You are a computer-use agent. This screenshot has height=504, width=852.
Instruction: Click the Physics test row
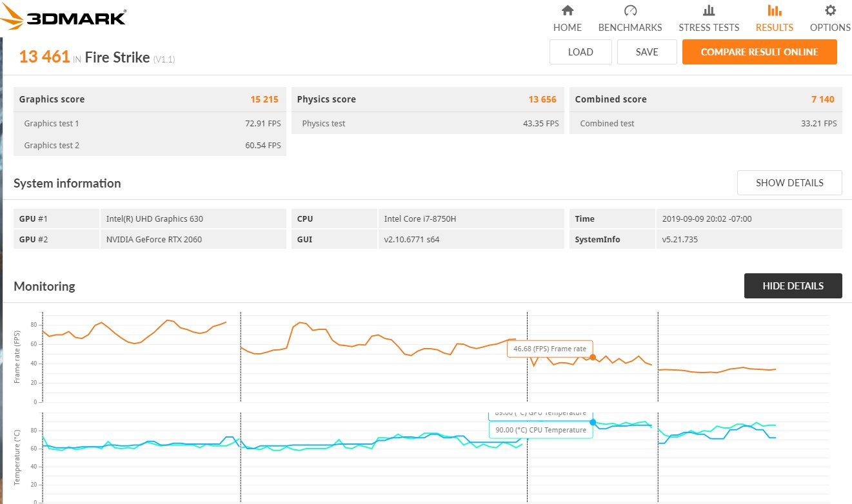click(x=428, y=123)
